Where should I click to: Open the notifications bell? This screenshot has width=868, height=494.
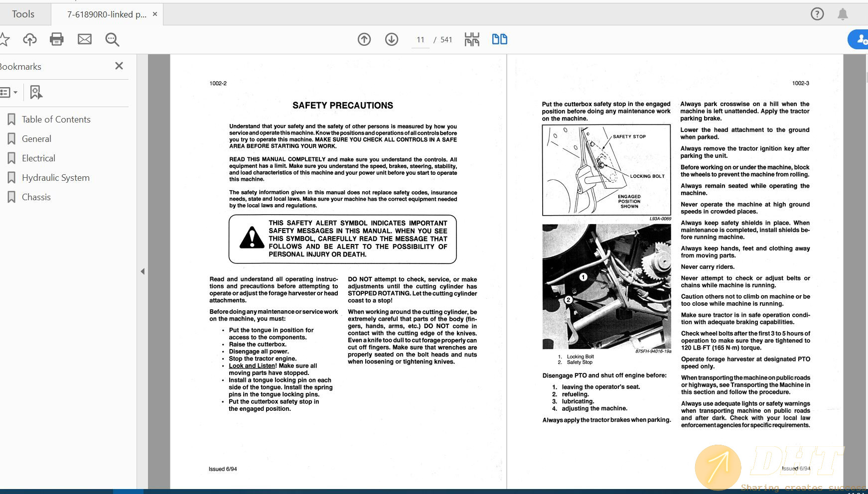(843, 14)
